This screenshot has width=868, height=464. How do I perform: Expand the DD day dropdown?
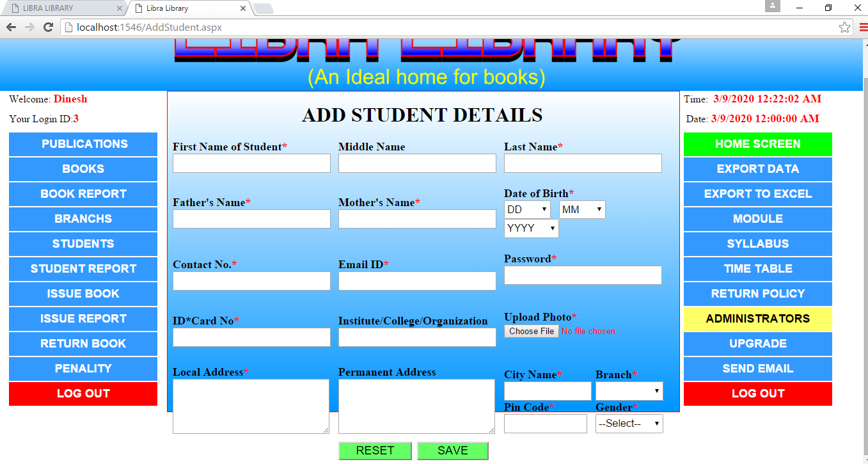point(527,209)
